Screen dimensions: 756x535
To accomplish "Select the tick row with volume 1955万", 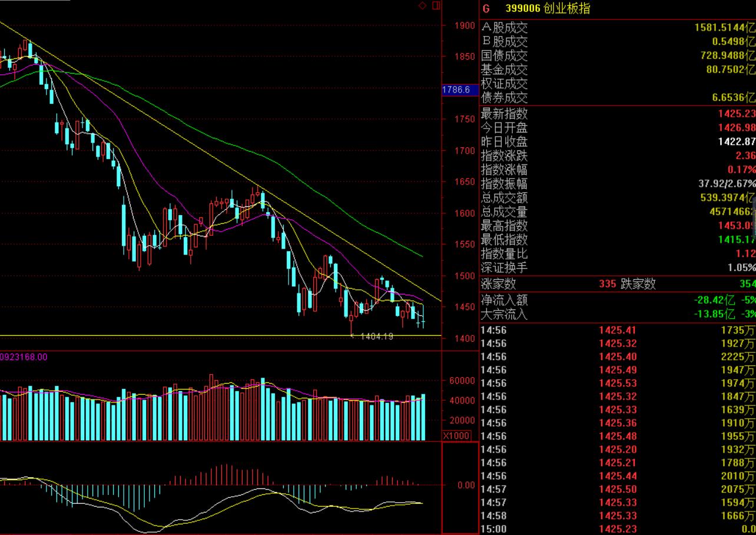I will click(x=618, y=436).
